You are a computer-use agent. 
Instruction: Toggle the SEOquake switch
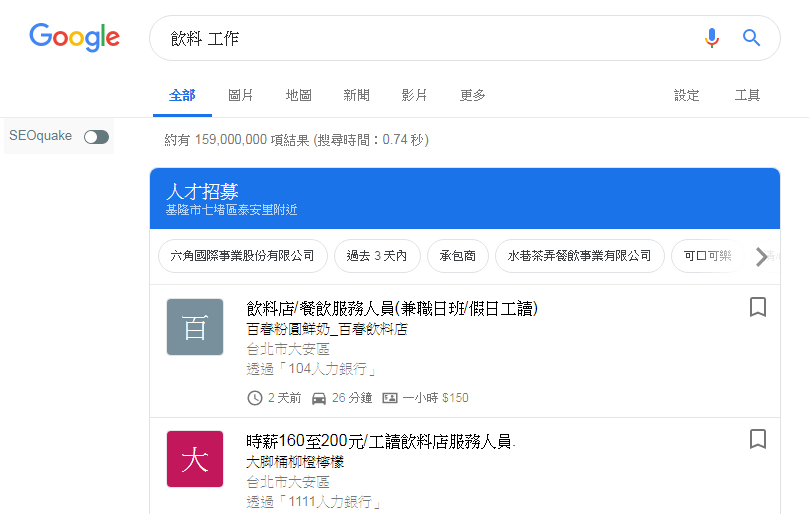96,137
